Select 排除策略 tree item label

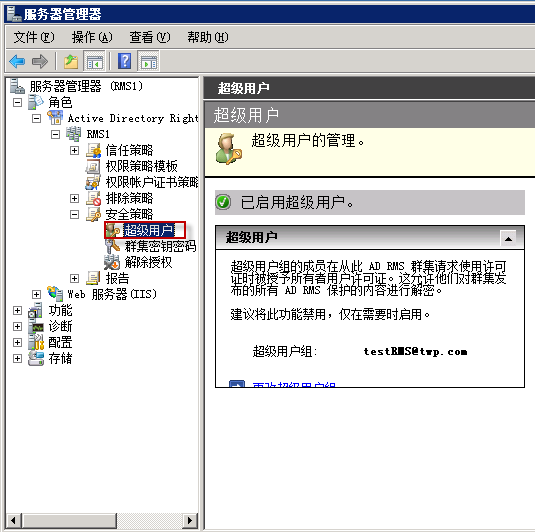click(129, 198)
